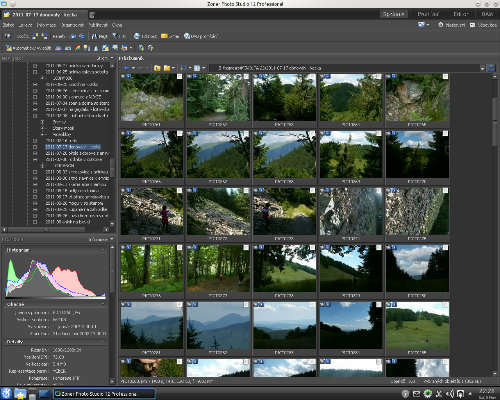Click the funnel Filtr icon
500x400 pixels.
pyautogui.click(x=114, y=36)
